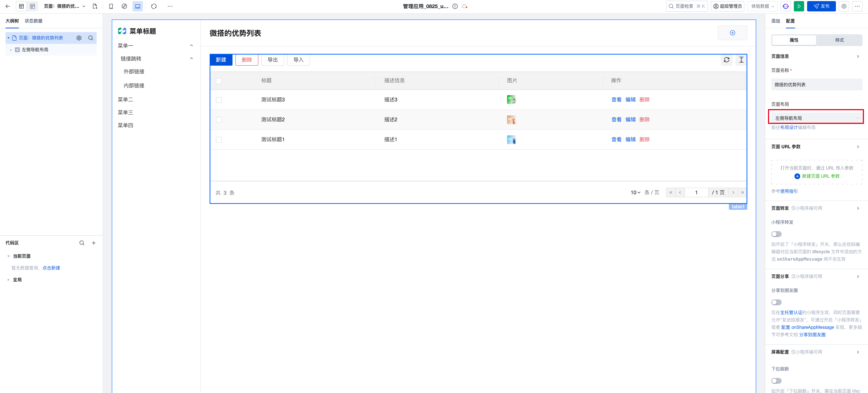Screen dimensions: 868x393
Task: Click the 页面名称 input field
Action: [x=816, y=85]
